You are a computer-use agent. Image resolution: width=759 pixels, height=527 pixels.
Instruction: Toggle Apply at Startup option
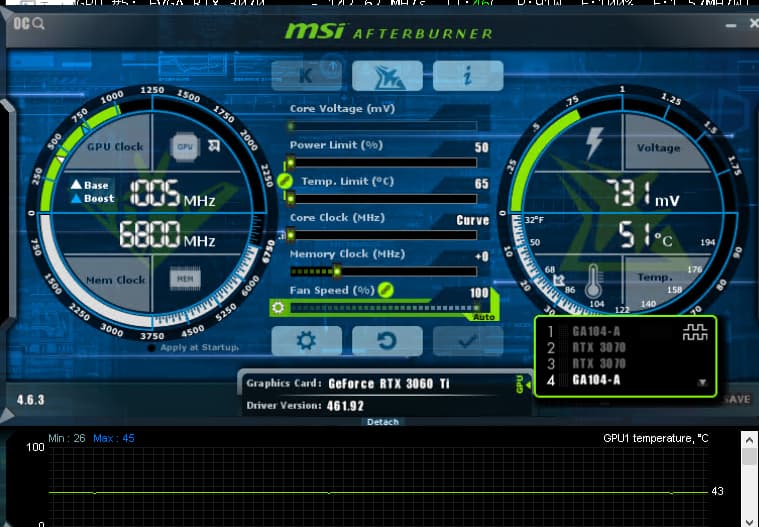152,348
